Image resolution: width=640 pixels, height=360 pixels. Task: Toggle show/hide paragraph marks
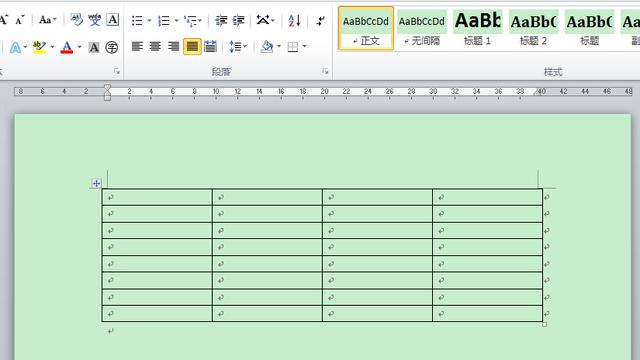[321, 20]
